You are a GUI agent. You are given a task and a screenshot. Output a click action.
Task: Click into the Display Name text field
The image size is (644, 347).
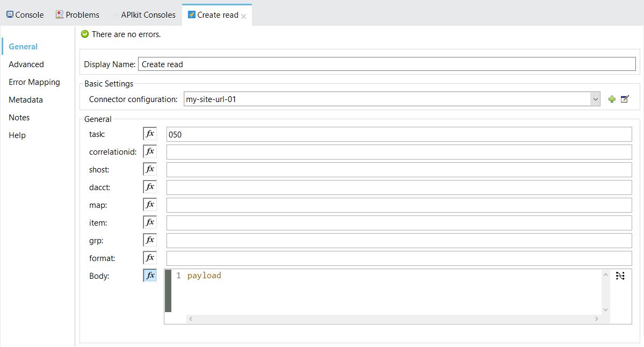387,64
